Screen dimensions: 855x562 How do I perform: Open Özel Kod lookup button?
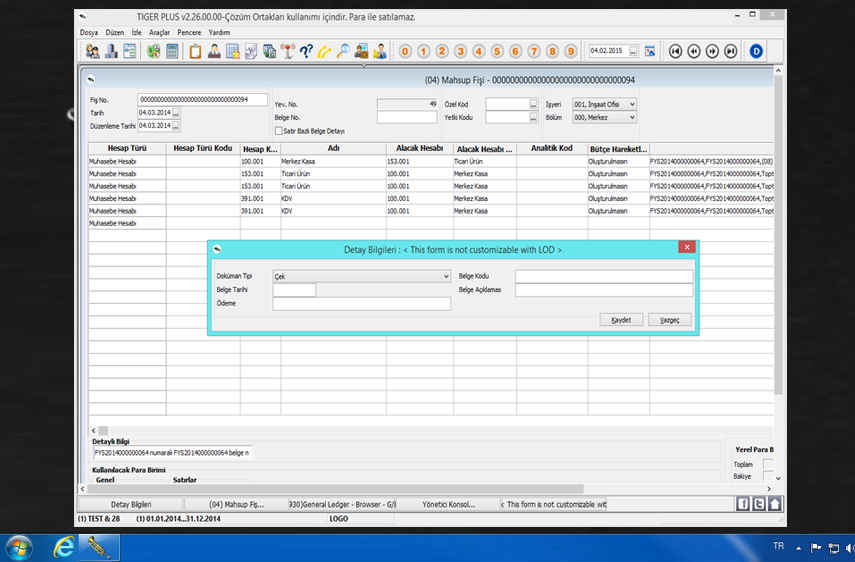[533, 104]
